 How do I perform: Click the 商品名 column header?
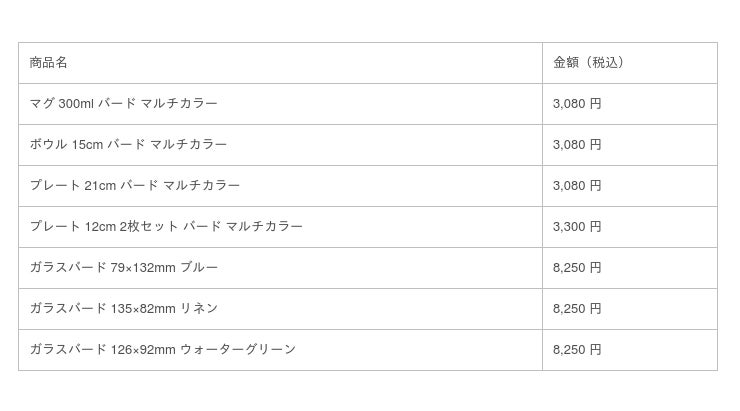[x=49, y=63]
